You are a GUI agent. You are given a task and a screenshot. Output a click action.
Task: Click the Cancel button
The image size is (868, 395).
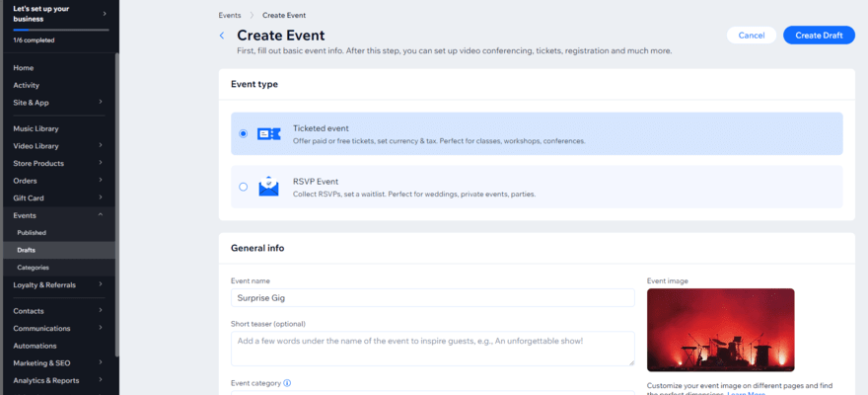[752, 36]
